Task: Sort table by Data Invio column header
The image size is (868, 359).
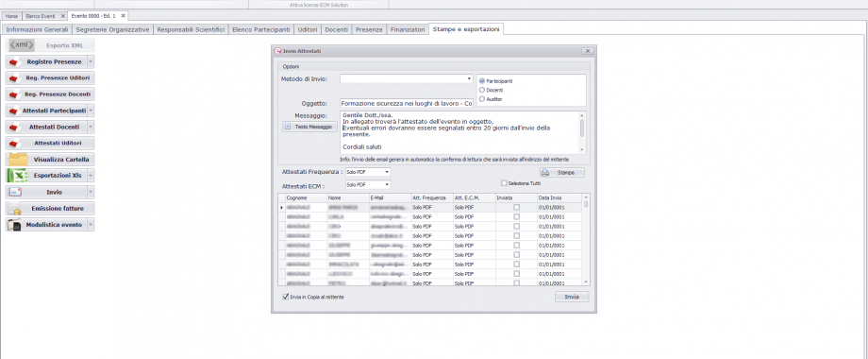Action: [559, 197]
